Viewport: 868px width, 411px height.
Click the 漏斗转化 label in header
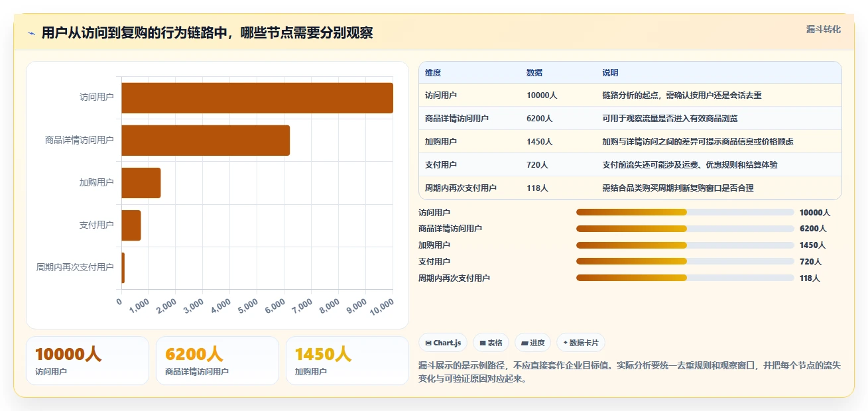pos(824,29)
